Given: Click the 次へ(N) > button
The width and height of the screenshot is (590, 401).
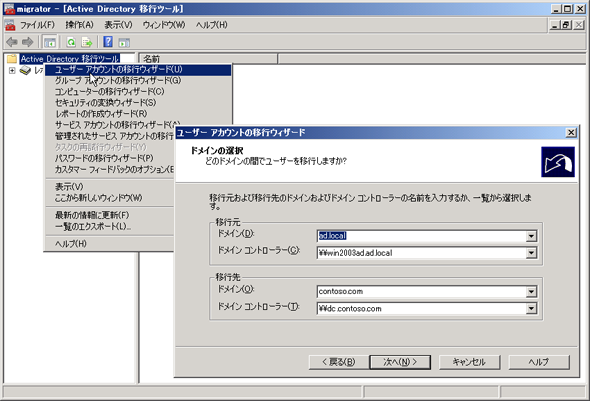Looking at the screenshot, I should (x=400, y=362).
